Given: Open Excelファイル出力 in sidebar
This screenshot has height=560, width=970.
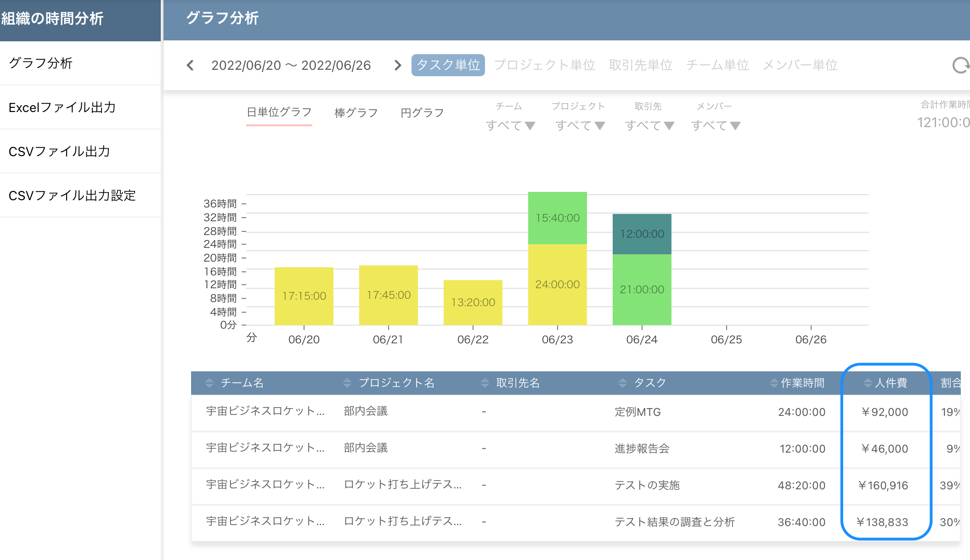Looking at the screenshot, I should tap(62, 107).
